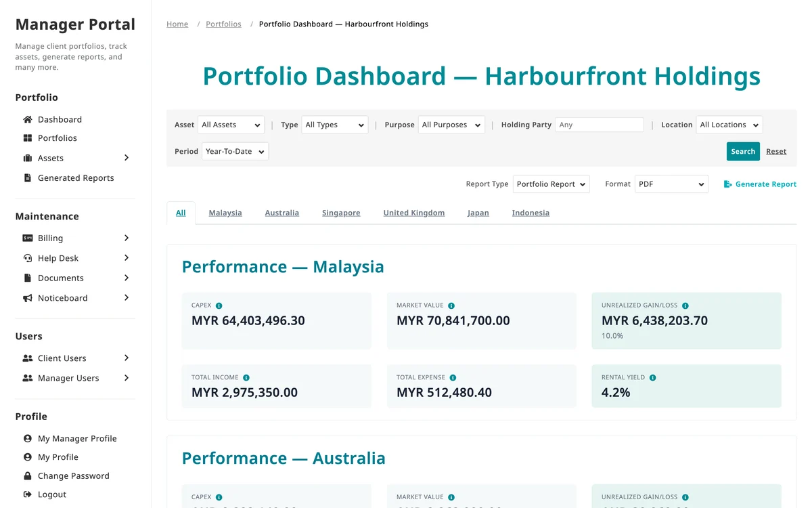812x508 pixels.
Task: Open Change Password label in sidebar
Action: 74,476
